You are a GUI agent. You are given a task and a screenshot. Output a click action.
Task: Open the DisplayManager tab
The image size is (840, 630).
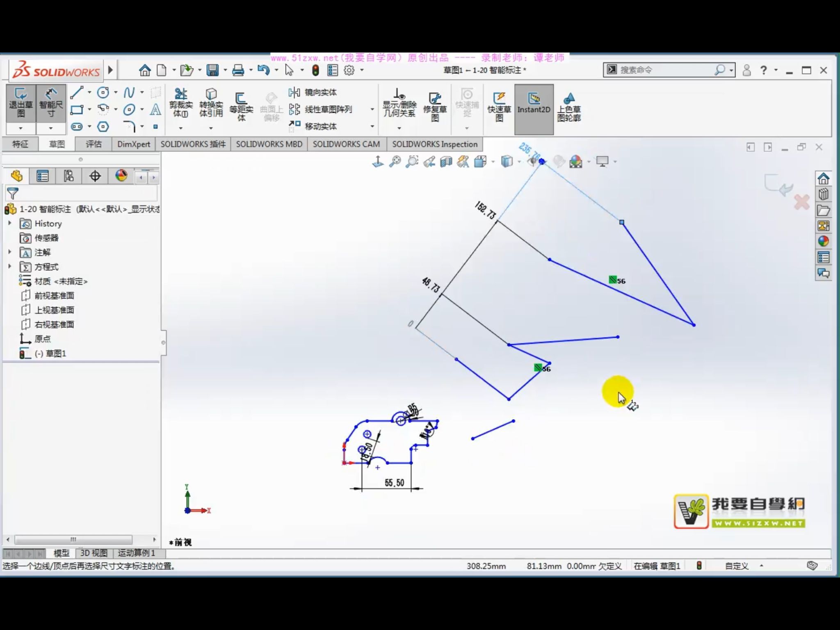[121, 176]
